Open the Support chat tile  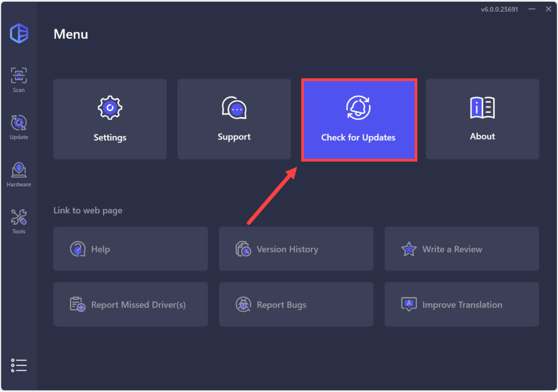[x=234, y=119]
